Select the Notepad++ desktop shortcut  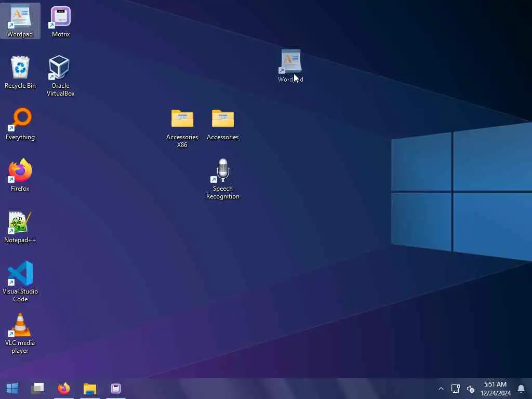(x=20, y=227)
